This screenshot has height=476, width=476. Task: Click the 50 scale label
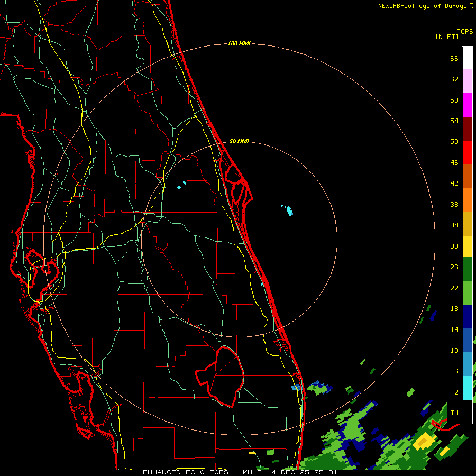[454, 141]
